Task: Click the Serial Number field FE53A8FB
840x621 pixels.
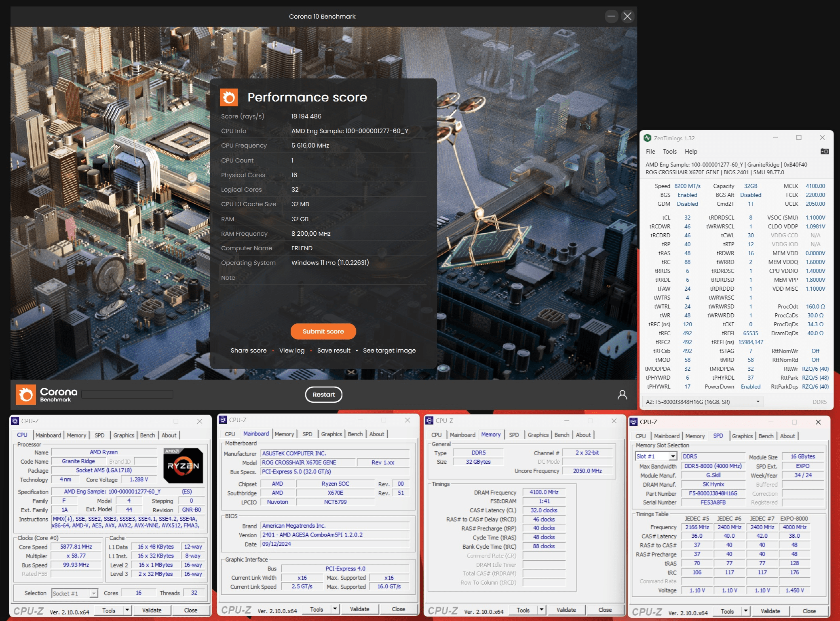Action: point(713,502)
